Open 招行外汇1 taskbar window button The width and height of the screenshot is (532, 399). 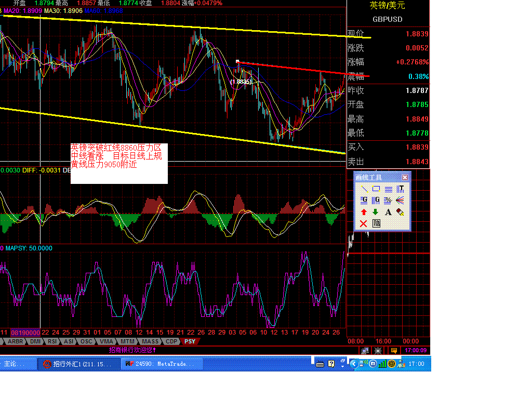tap(79, 364)
